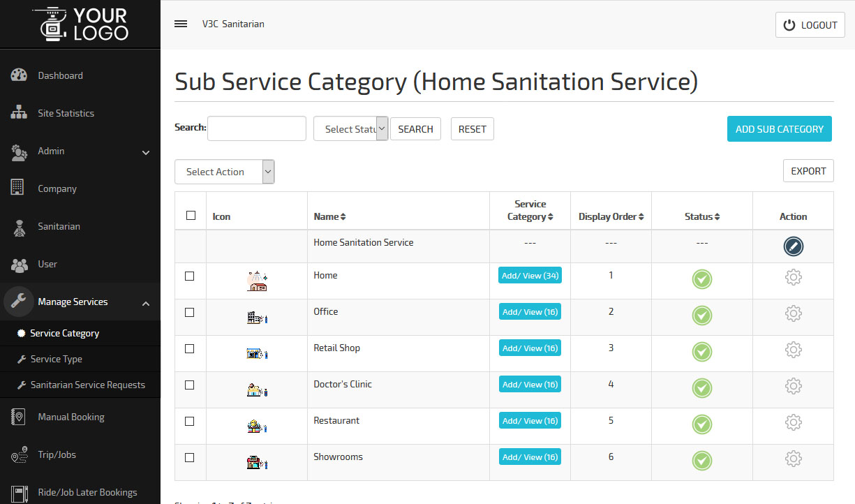Screen dimensions: 855x504
Task: Click the Retail Shop row category icon
Action: pos(257,354)
